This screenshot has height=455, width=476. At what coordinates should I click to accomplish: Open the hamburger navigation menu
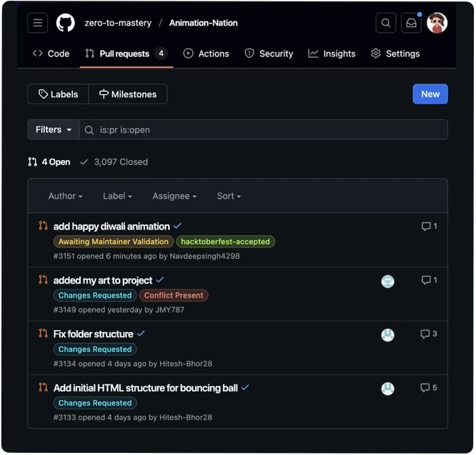(38, 23)
